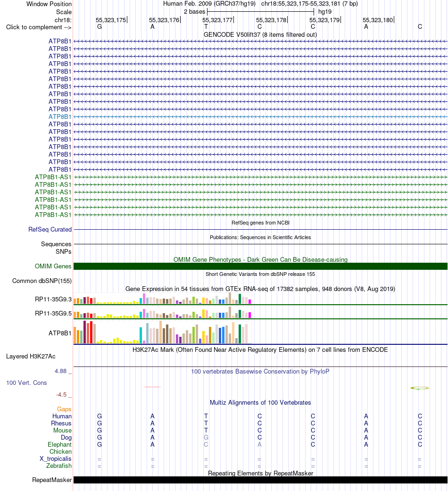This screenshot has height=491, width=448.
Task: Open the RP11-35G9.5 expression bar chart
Action: pyautogui.click(x=163, y=313)
